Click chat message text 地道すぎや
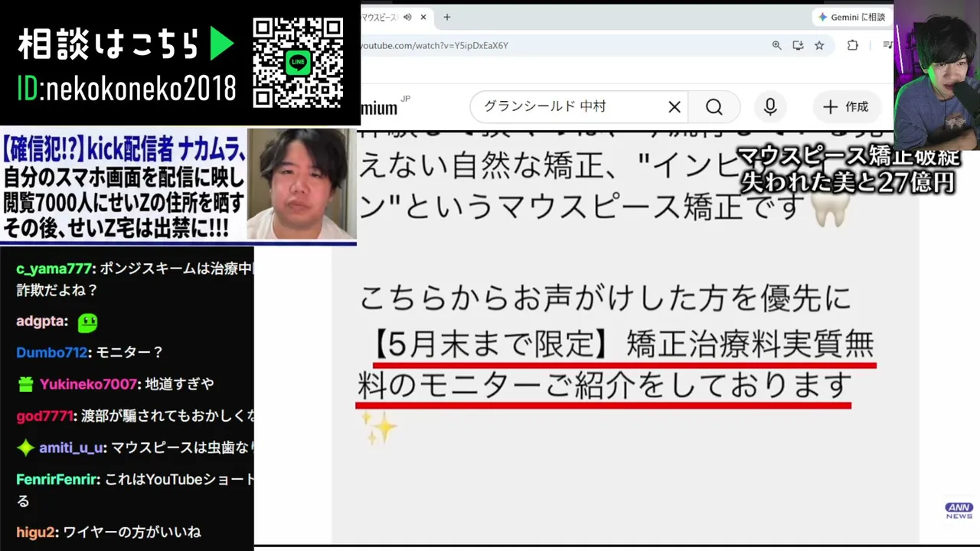Image resolution: width=980 pixels, height=551 pixels. point(180,384)
